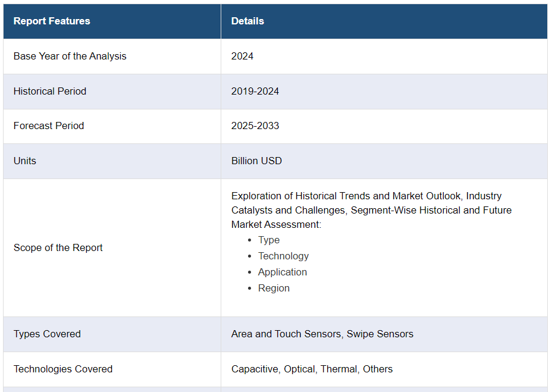This screenshot has height=392, width=552.
Task: Select the Forecast Period row label
Action: click(49, 126)
